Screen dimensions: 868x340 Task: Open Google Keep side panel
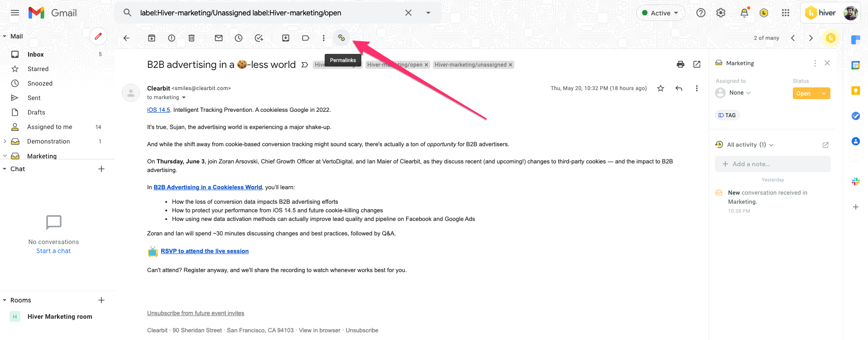click(856, 91)
